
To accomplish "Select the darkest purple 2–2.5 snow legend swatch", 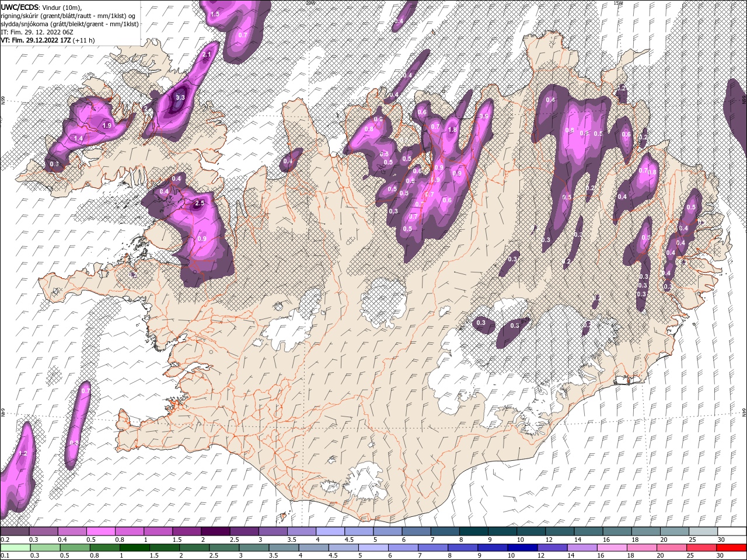I will [x=215, y=531].
